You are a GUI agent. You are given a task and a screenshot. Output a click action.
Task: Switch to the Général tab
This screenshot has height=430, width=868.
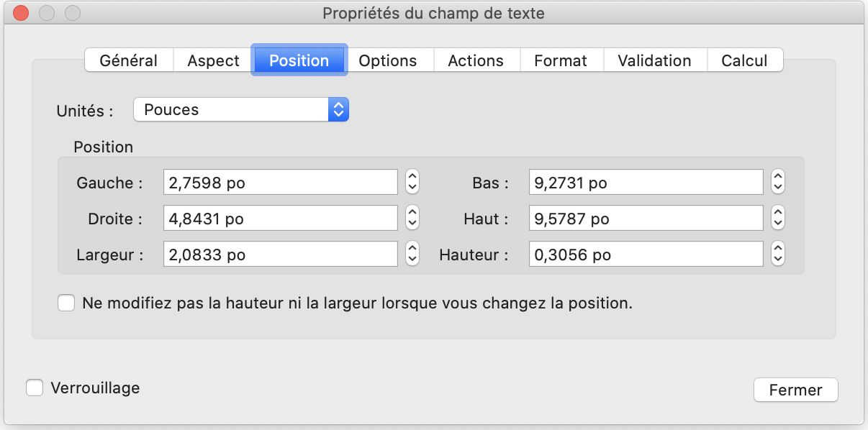click(130, 60)
